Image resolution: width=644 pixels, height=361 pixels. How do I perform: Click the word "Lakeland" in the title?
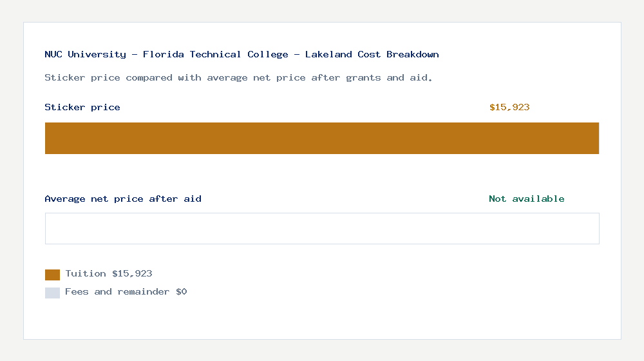[328, 55]
